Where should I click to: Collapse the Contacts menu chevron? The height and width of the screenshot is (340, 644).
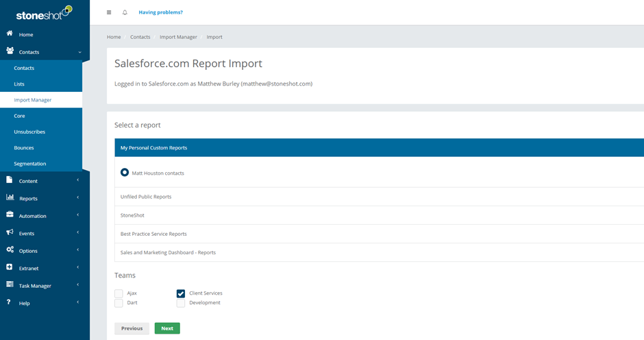click(x=79, y=52)
